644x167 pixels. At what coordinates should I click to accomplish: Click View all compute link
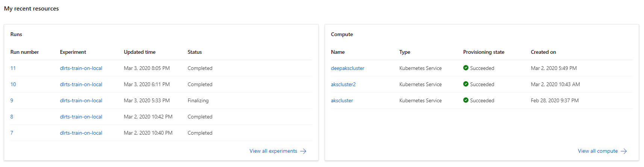tap(597, 151)
